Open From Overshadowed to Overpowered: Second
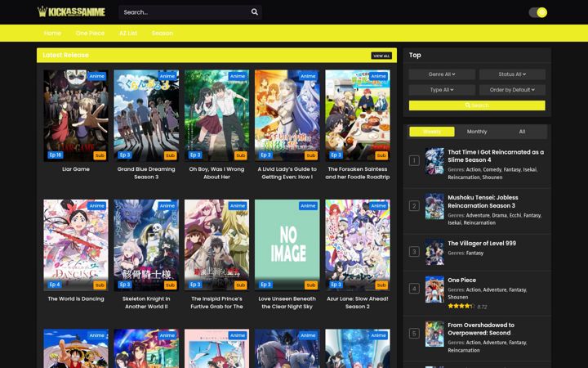The height and width of the screenshot is (368, 588). 481,329
